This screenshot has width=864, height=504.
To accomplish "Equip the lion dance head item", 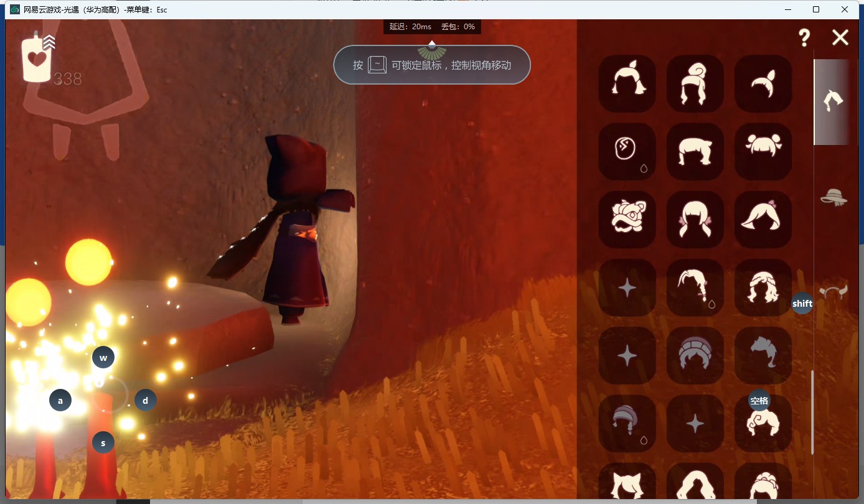I will tap(627, 219).
